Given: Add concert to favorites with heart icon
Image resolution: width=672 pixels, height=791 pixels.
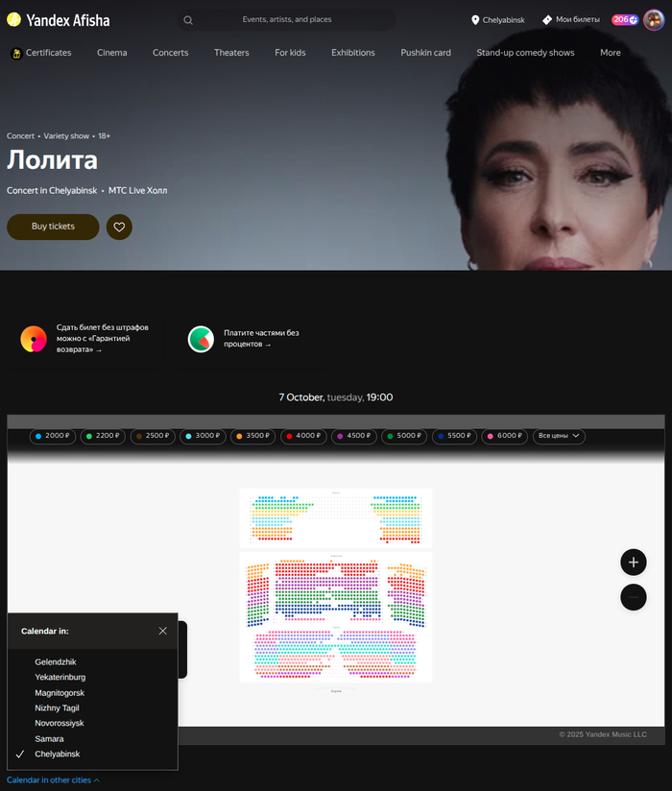Looking at the screenshot, I should (x=119, y=227).
